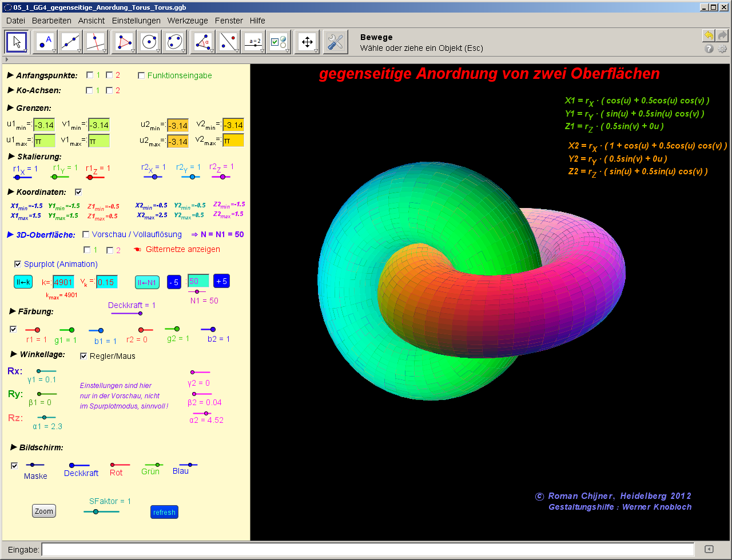This screenshot has width=732, height=560.
Task: Uncheck the Spurplot (Animation) checkbox
Action: pos(18,264)
